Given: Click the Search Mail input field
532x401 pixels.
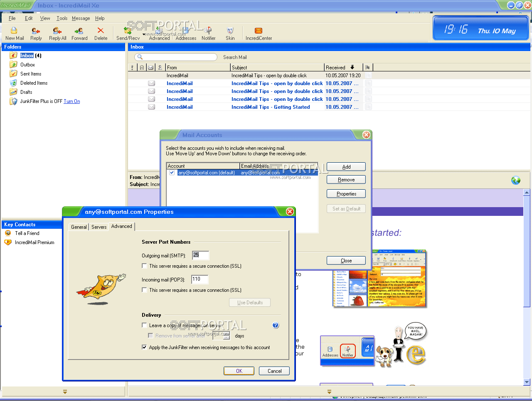Looking at the screenshot, I should tap(175, 57).
